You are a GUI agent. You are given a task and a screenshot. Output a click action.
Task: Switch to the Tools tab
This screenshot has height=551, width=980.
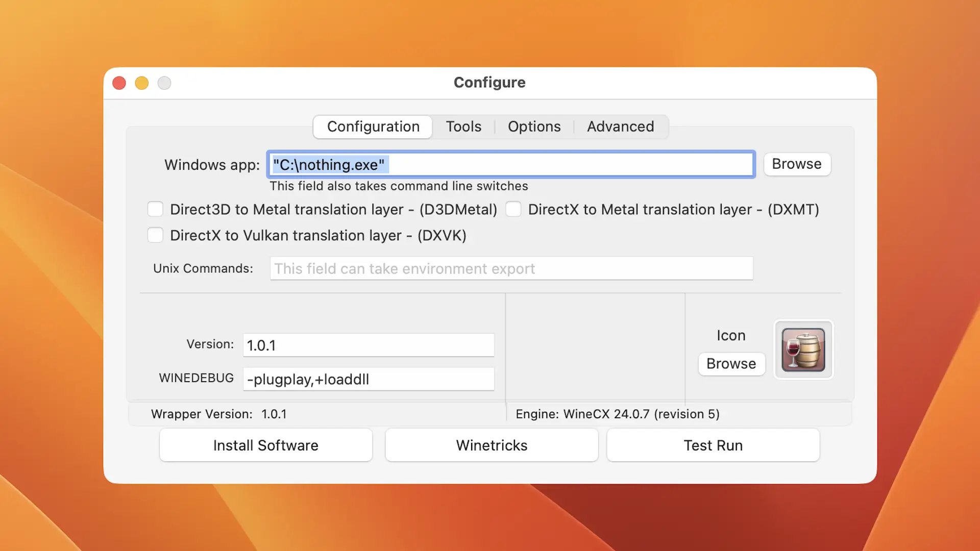pos(463,127)
